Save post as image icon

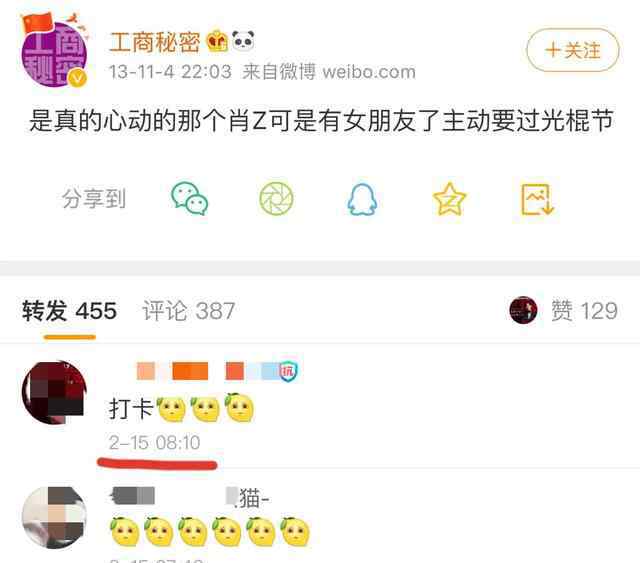[x=537, y=199]
